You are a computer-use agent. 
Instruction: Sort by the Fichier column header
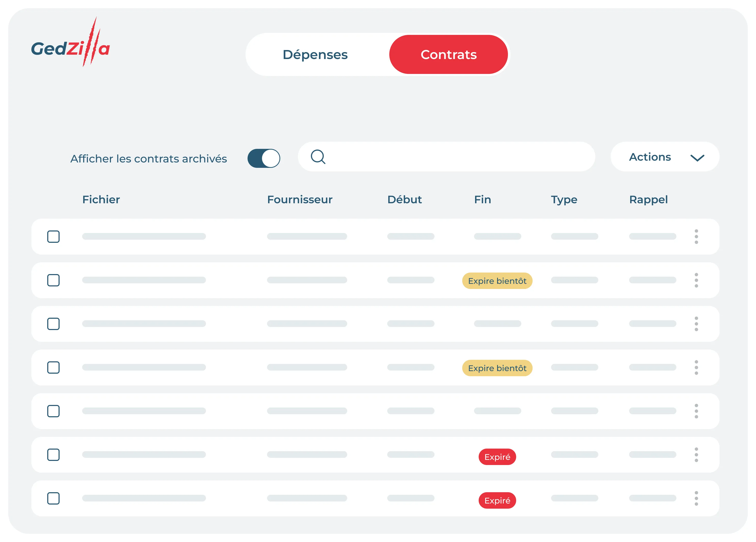coord(101,200)
